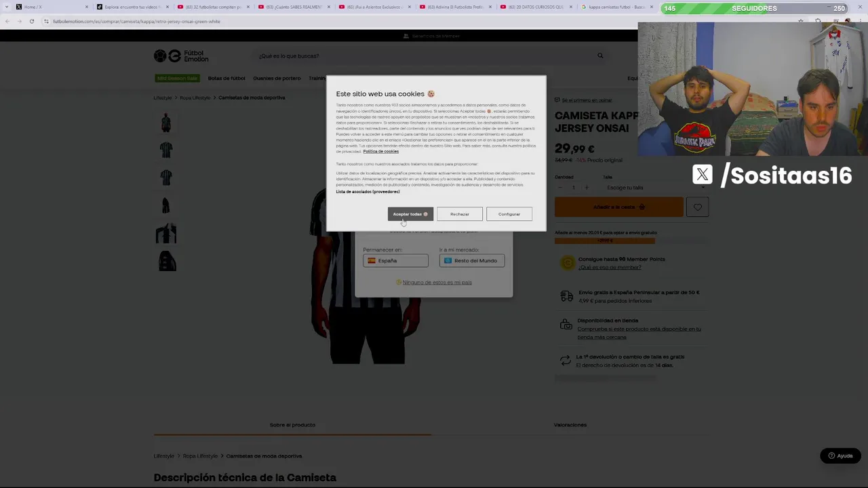The image size is (868, 488).
Task: Click Añadir a la cesta button
Action: [619, 207]
